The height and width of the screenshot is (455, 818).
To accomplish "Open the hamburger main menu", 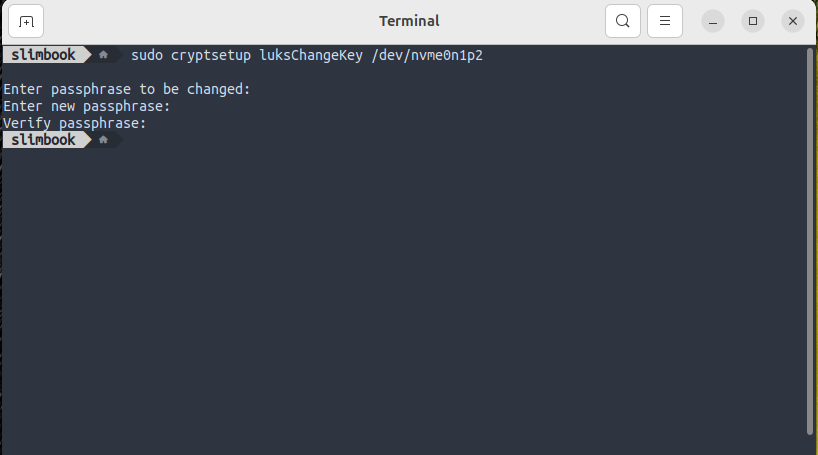I will coord(665,21).
